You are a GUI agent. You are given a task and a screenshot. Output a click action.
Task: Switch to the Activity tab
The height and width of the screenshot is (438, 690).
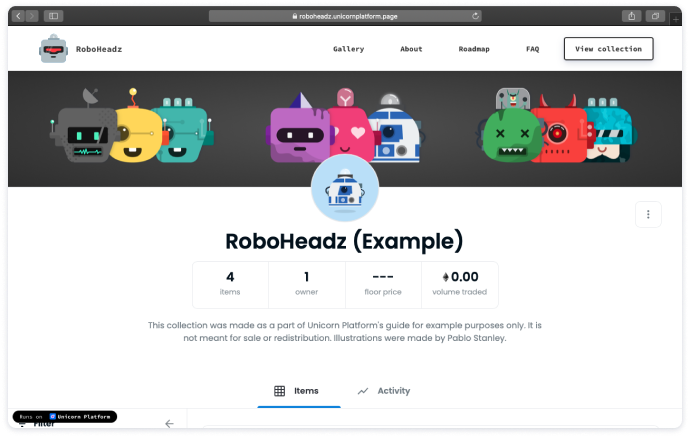pos(384,391)
